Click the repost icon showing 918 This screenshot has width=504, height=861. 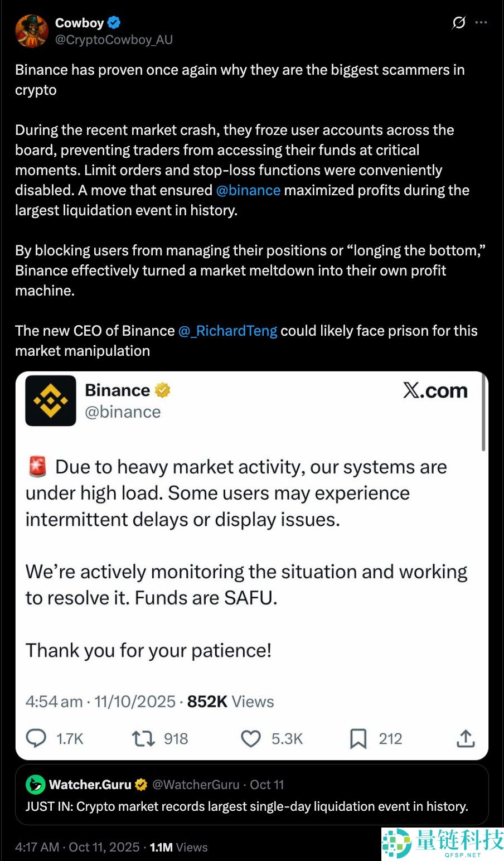144,738
